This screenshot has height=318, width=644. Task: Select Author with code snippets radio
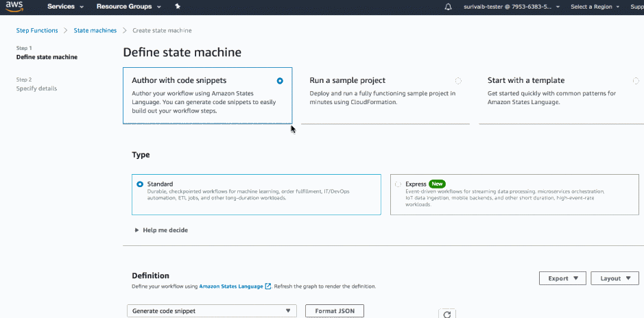(x=280, y=81)
